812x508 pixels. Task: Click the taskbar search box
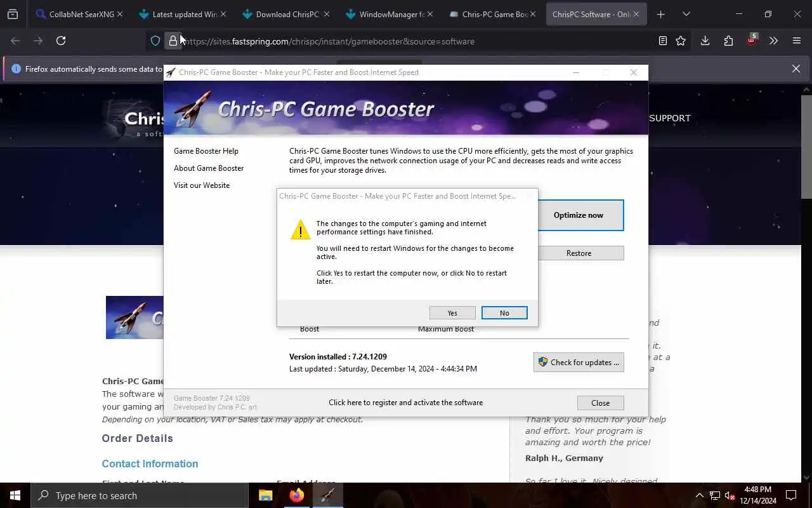pyautogui.click(x=140, y=495)
